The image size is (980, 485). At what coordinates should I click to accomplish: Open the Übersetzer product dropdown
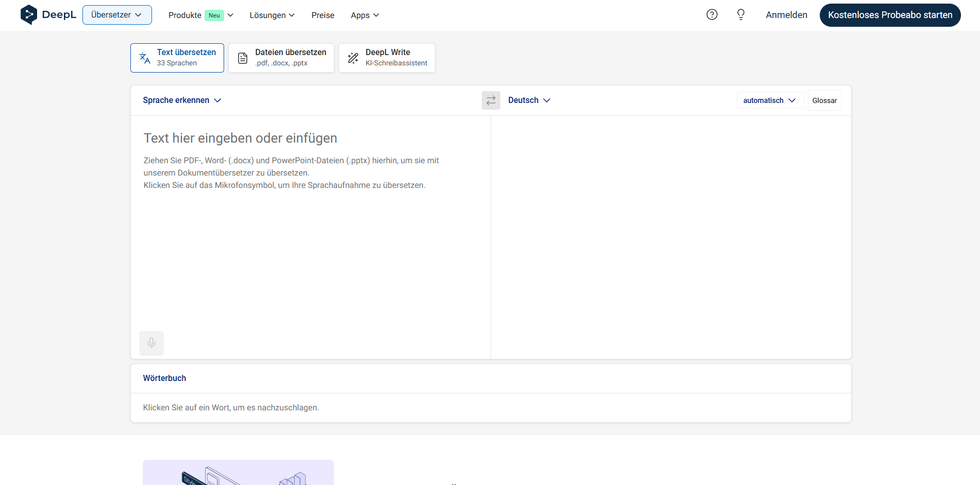117,15
